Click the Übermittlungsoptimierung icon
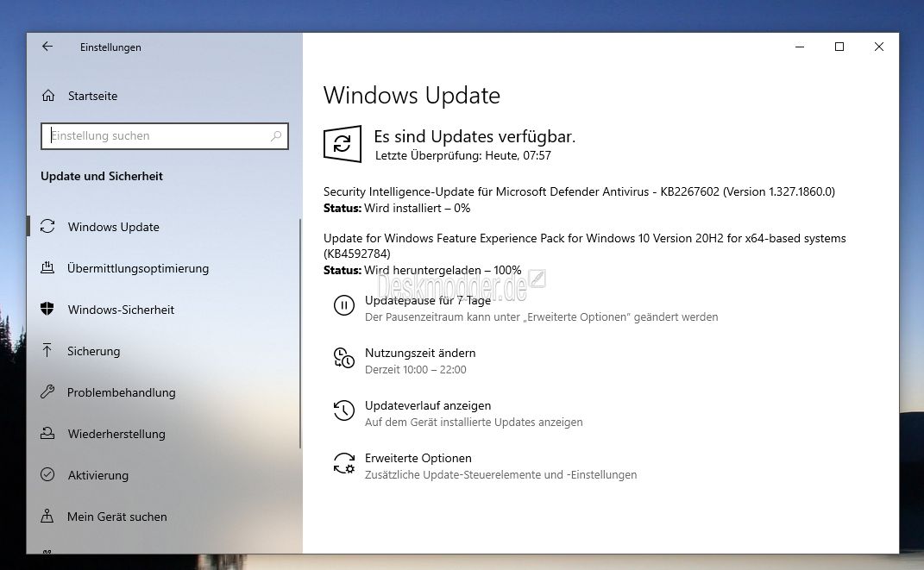Viewport: 924px width, 570px height. [x=47, y=268]
